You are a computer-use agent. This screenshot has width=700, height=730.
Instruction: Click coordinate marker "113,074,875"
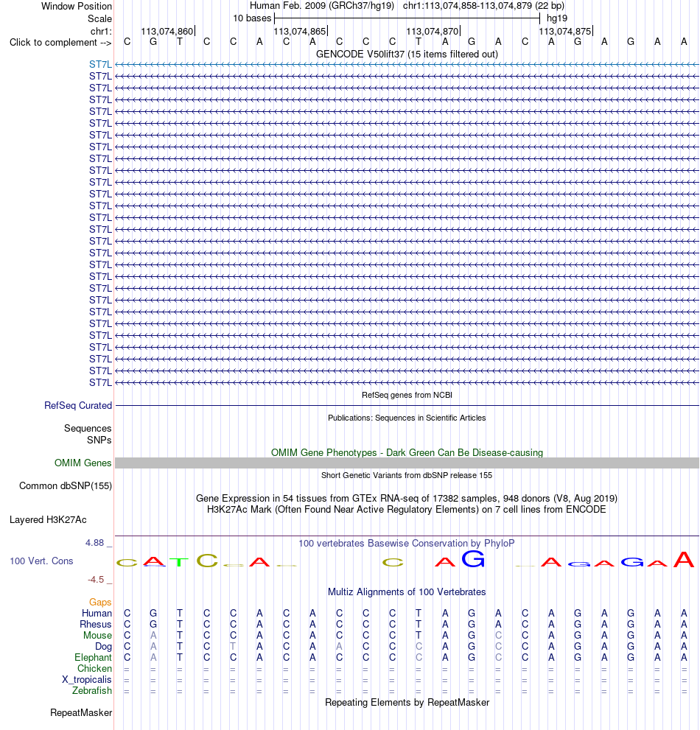(565, 31)
